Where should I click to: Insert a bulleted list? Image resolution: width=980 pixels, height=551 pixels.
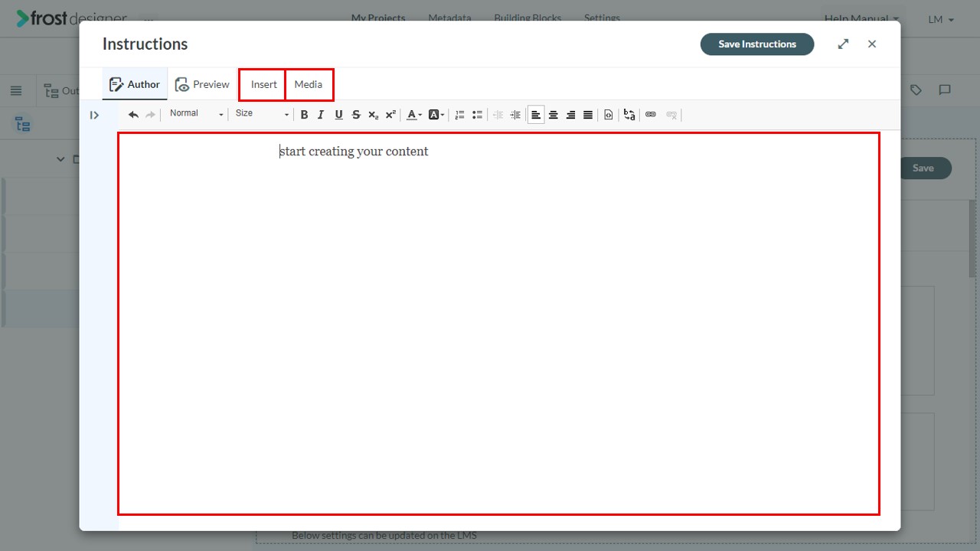click(477, 115)
